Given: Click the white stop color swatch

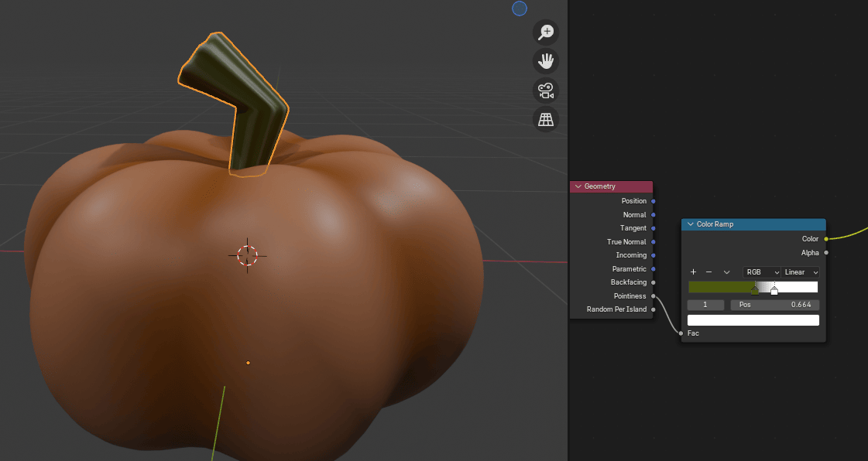Looking at the screenshot, I should [753, 320].
